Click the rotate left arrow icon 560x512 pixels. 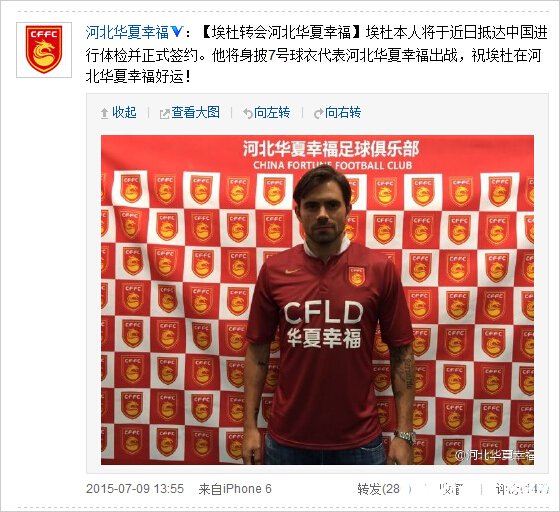pyautogui.click(x=248, y=114)
